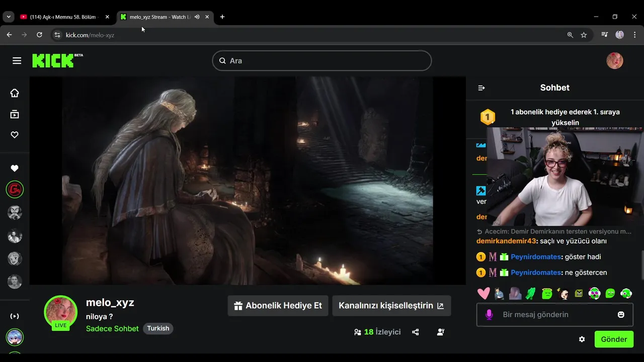Click the Gönder send button
Screen dimensions: 644x362
pyautogui.click(x=614, y=339)
